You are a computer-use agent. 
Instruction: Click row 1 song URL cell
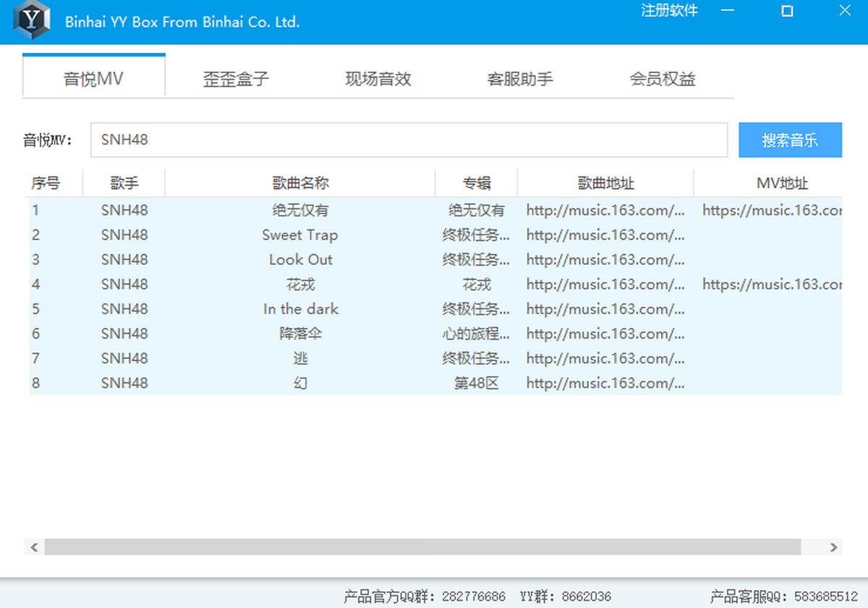pyautogui.click(x=605, y=211)
